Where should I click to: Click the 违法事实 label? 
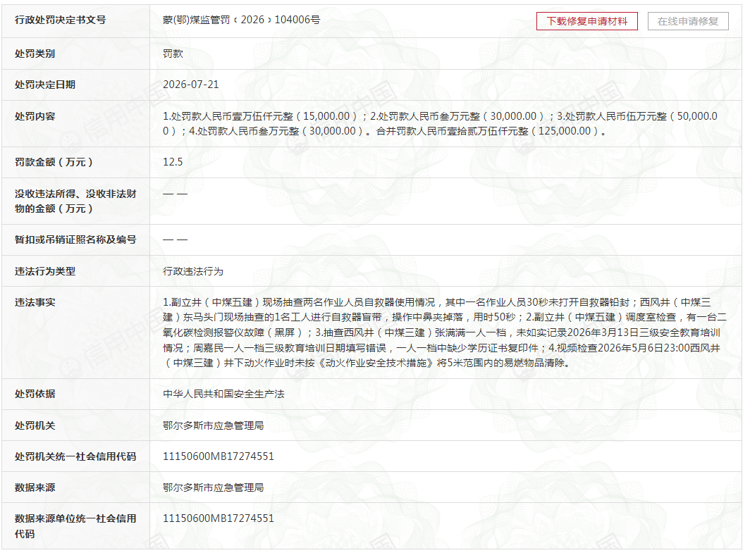tap(35, 302)
